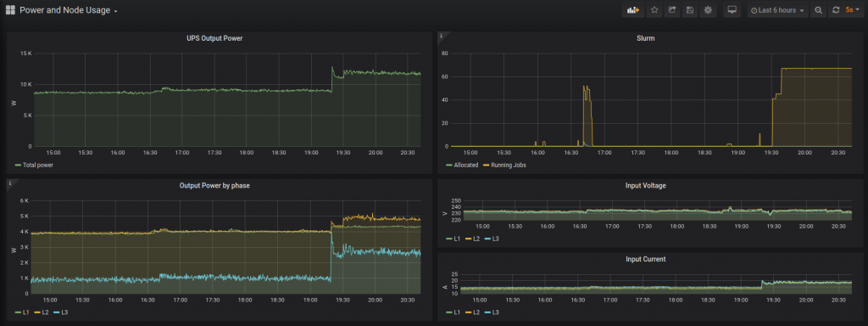The height and width of the screenshot is (326, 868).
Task: Toggle L1 series in Input Current legend
Action: 457,312
